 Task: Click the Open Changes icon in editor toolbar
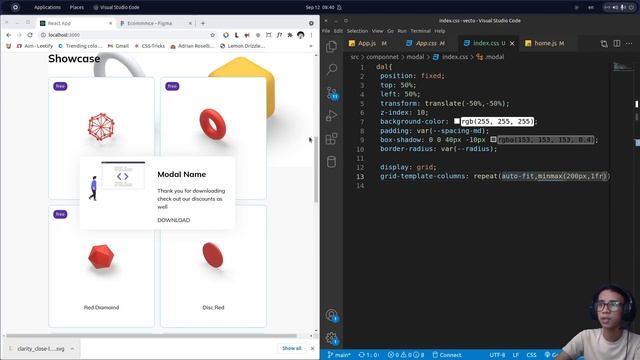604,43
